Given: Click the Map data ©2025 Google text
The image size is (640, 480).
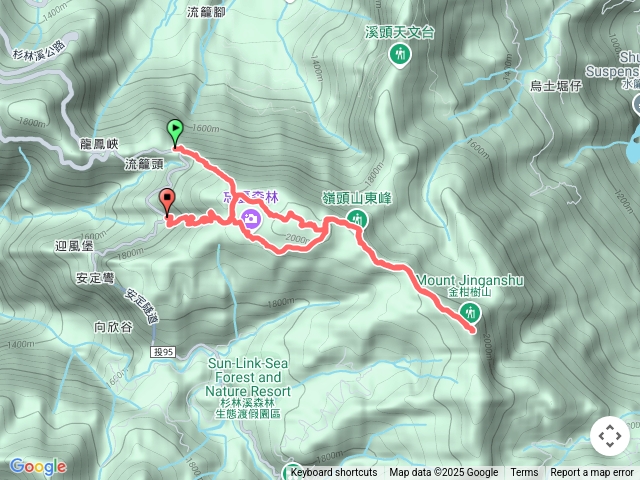Looking at the screenshot, I should click(444, 473).
